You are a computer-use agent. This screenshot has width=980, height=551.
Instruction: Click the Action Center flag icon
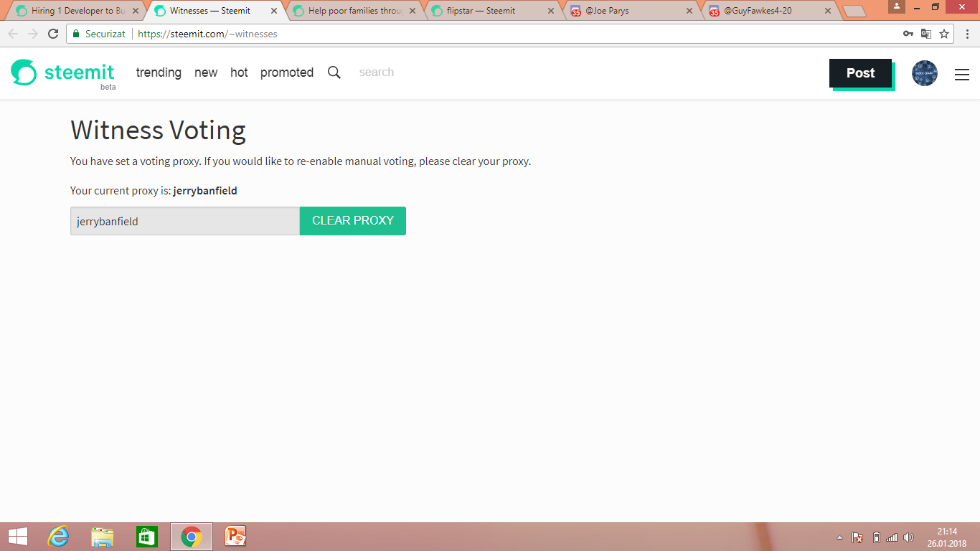(x=857, y=537)
